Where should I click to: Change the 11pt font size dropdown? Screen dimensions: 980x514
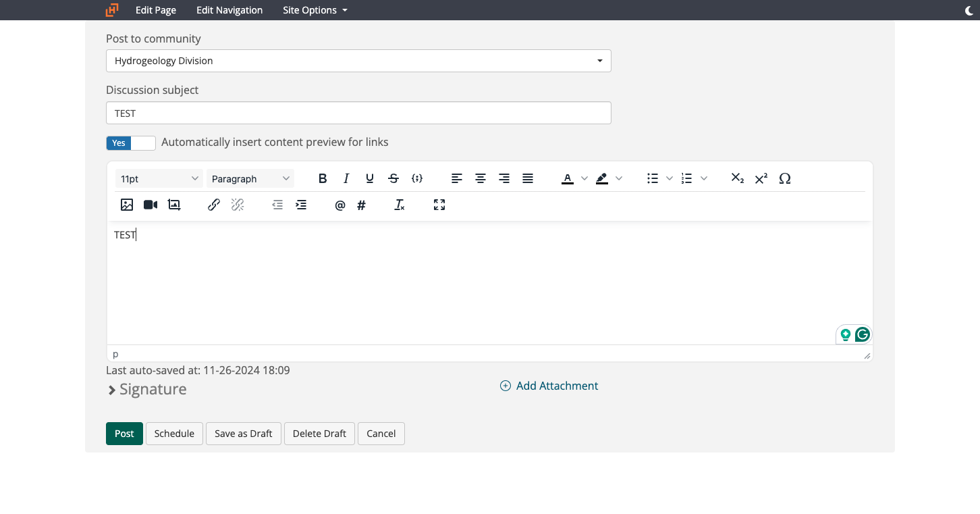coord(159,178)
